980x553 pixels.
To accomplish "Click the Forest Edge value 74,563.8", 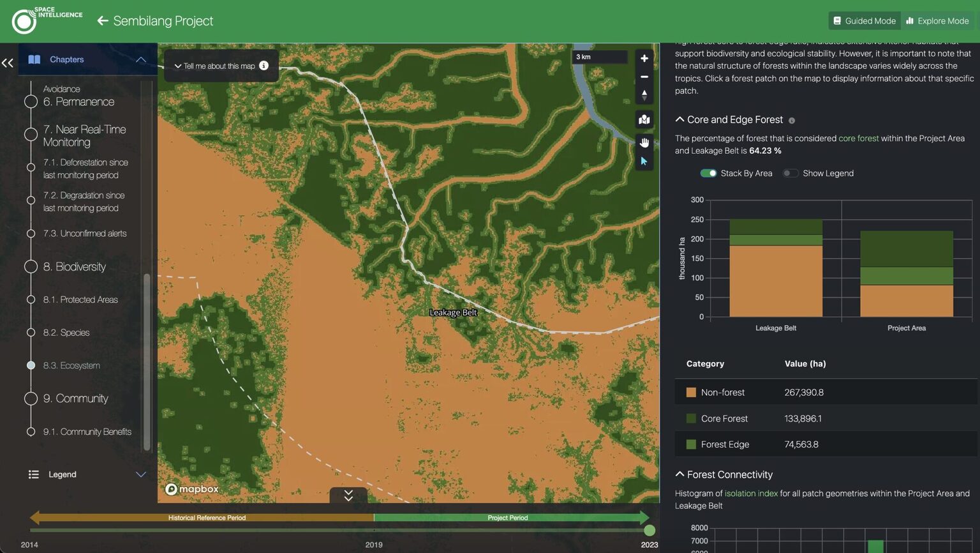I will click(801, 444).
